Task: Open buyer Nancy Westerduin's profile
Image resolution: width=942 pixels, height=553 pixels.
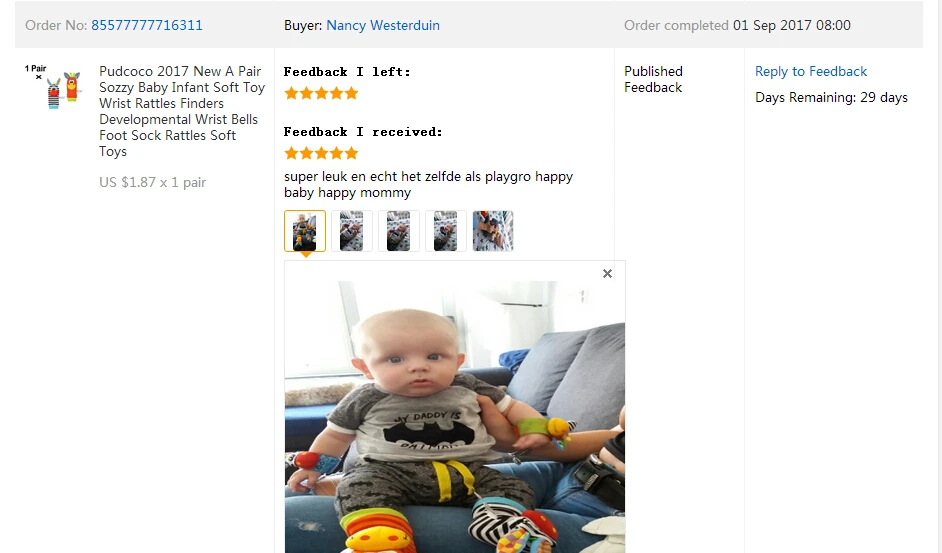Action: 383,25
